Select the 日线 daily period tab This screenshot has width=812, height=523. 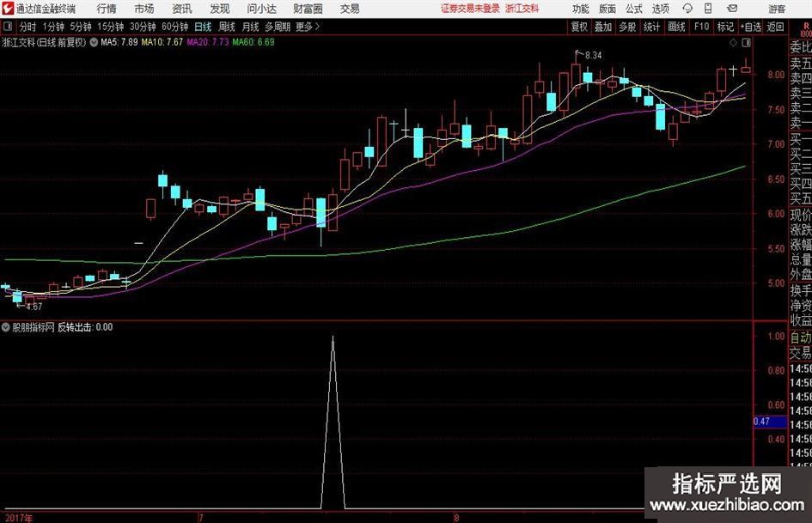(x=203, y=27)
